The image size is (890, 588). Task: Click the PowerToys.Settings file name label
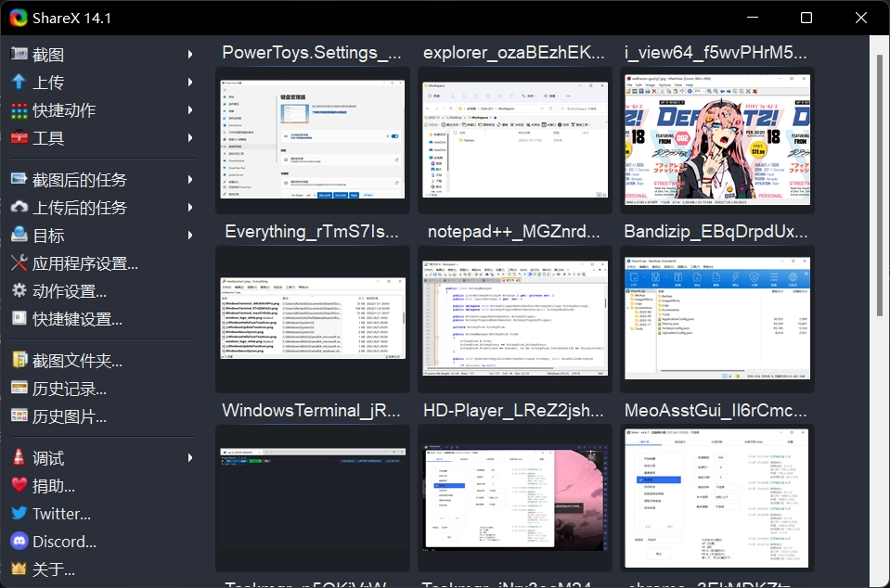point(312,53)
